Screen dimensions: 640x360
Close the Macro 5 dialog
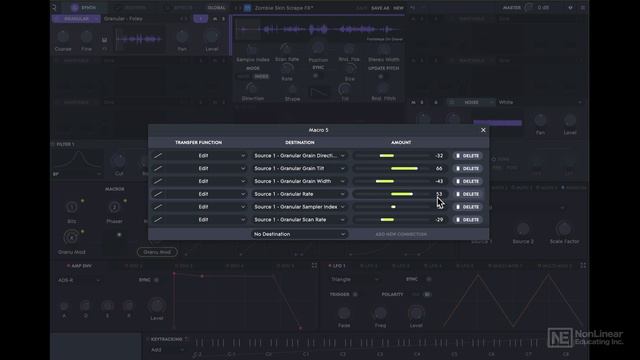(x=483, y=130)
